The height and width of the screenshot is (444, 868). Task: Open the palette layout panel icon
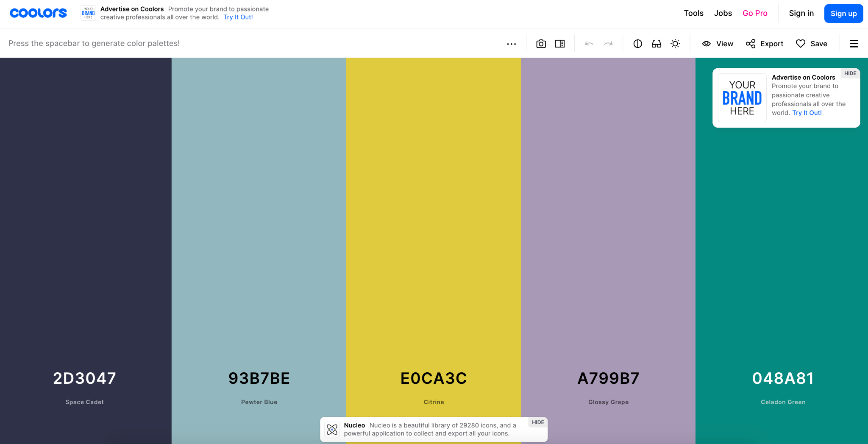(x=560, y=44)
